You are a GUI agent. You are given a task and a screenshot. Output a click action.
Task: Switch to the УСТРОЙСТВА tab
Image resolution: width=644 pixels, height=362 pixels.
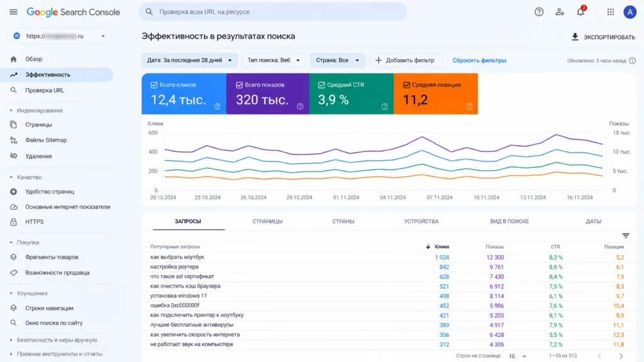(421, 221)
